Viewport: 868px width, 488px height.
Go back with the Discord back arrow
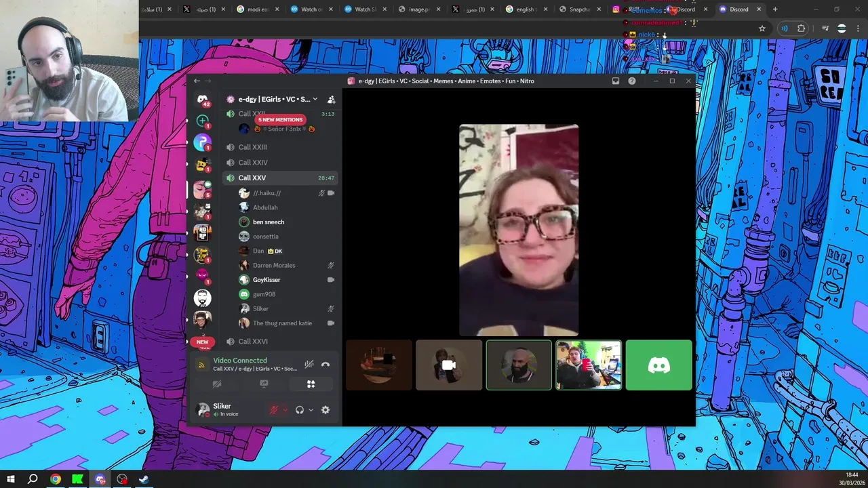tap(197, 81)
